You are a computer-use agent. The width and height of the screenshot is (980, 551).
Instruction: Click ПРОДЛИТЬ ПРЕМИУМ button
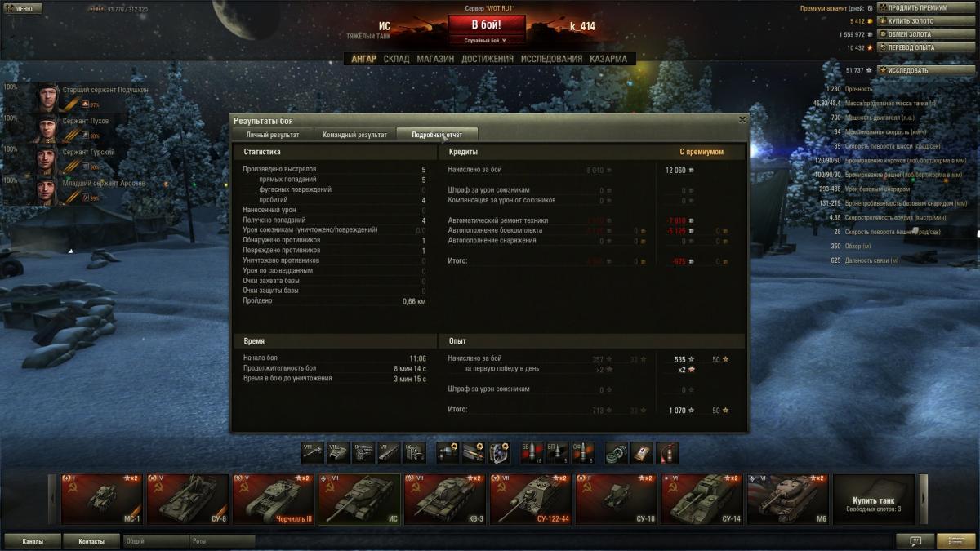click(925, 8)
